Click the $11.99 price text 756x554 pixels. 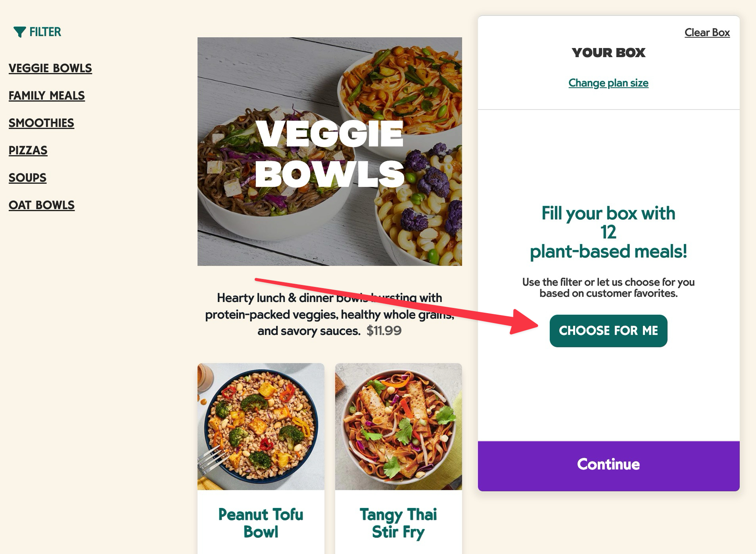(x=384, y=331)
